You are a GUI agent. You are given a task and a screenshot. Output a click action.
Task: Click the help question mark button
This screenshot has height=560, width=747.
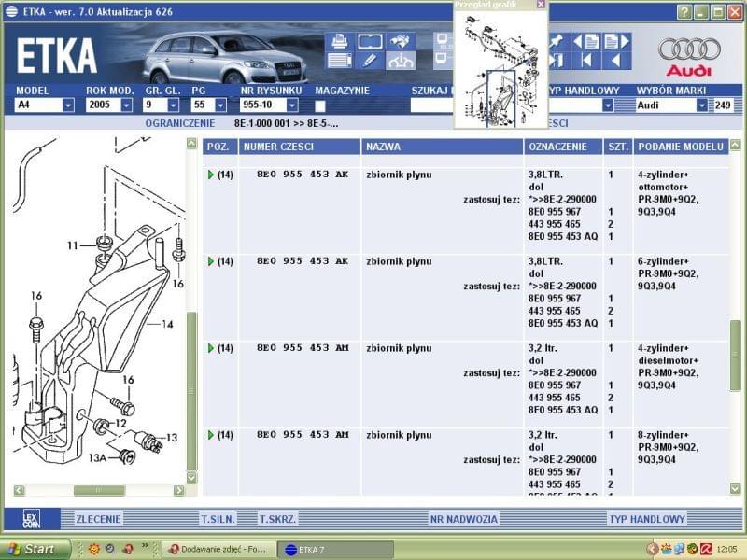[684, 11]
